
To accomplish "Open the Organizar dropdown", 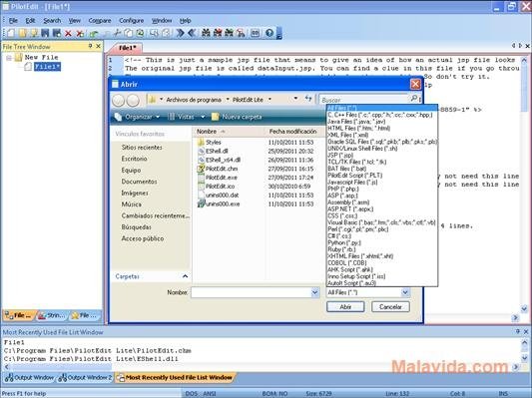I will [137, 117].
